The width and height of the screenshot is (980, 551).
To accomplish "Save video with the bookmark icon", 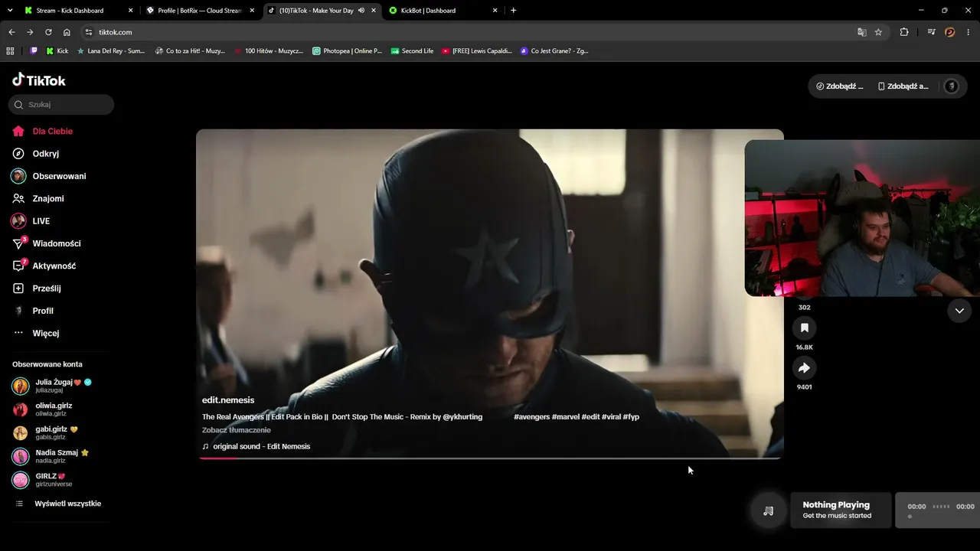I will tap(804, 328).
